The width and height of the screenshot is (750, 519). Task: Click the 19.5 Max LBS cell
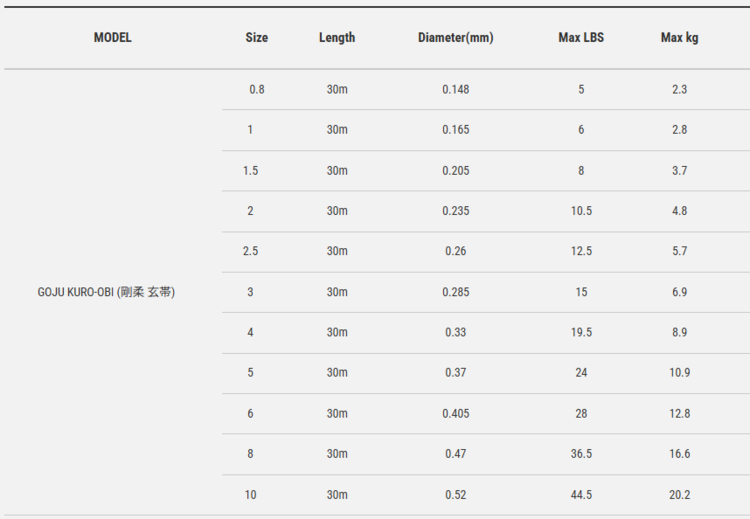tap(581, 332)
